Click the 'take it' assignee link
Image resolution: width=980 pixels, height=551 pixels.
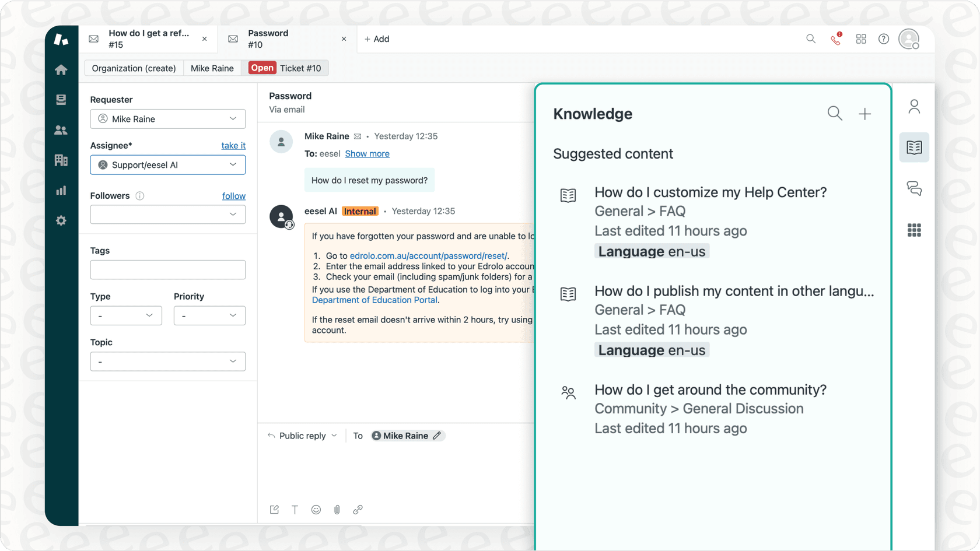(x=233, y=145)
